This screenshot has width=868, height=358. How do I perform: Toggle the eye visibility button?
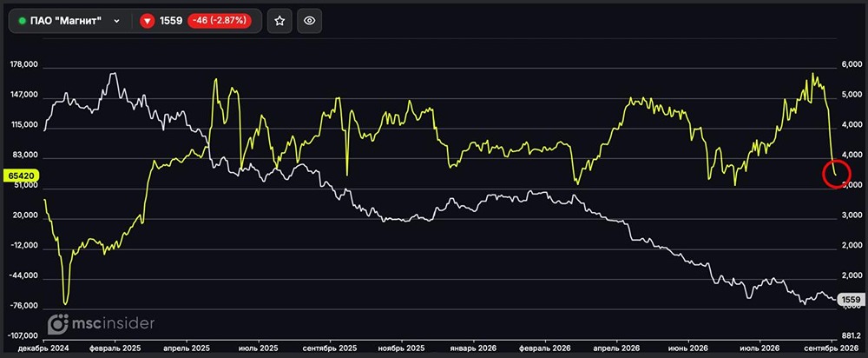click(310, 21)
